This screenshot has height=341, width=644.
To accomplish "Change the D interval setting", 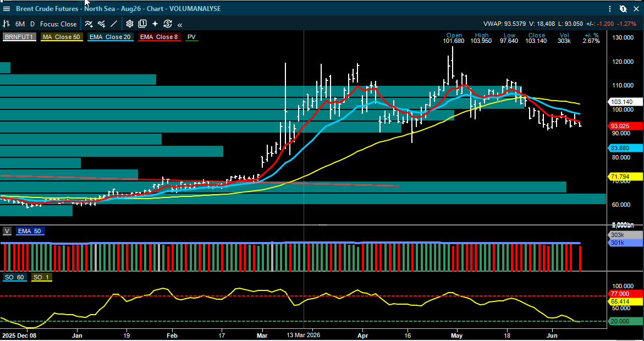I will pyautogui.click(x=32, y=24).
